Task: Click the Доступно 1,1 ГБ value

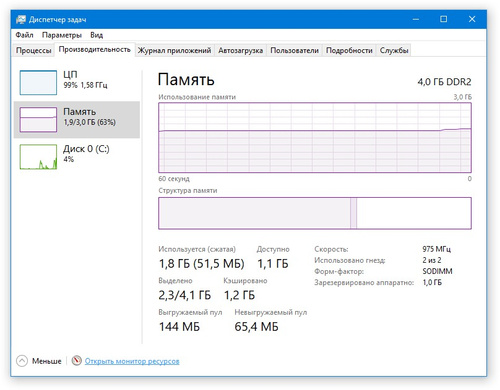Action: [273, 264]
